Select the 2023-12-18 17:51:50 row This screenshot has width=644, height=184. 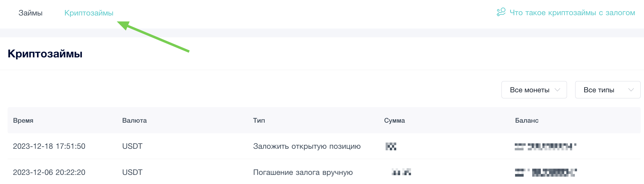coord(49,146)
